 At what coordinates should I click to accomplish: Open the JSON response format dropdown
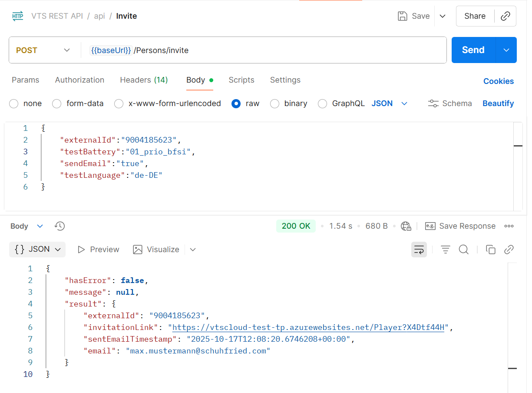pos(37,250)
